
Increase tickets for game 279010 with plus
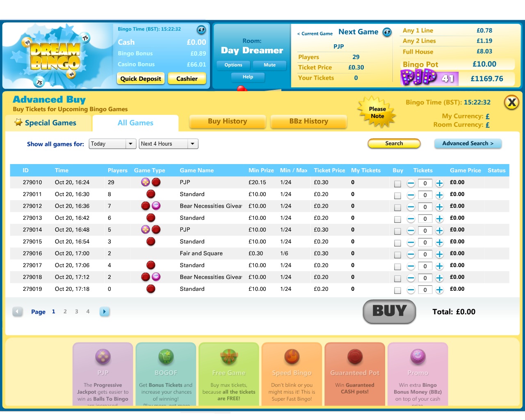click(x=439, y=183)
